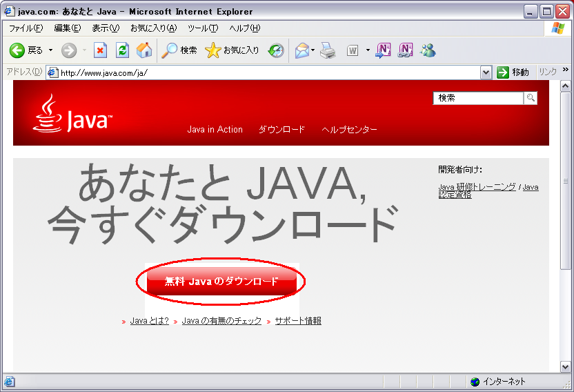The width and height of the screenshot is (574, 392).
Task: Expand the Mail icon dropdown arrow
Action: (313, 50)
